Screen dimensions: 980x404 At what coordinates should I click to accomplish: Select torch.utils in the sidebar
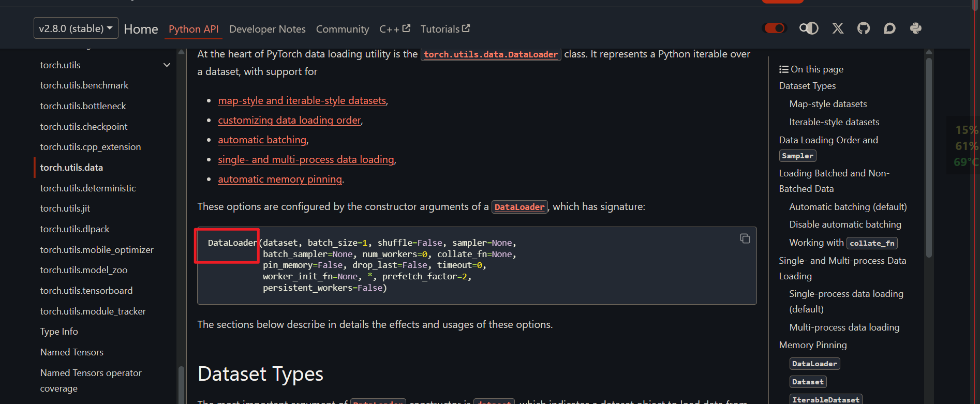(x=60, y=65)
